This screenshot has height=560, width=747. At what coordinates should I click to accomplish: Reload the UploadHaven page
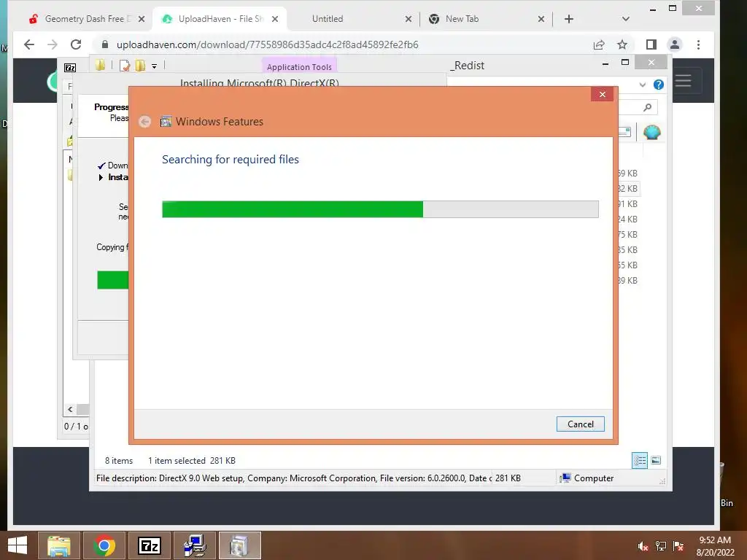pyautogui.click(x=76, y=44)
